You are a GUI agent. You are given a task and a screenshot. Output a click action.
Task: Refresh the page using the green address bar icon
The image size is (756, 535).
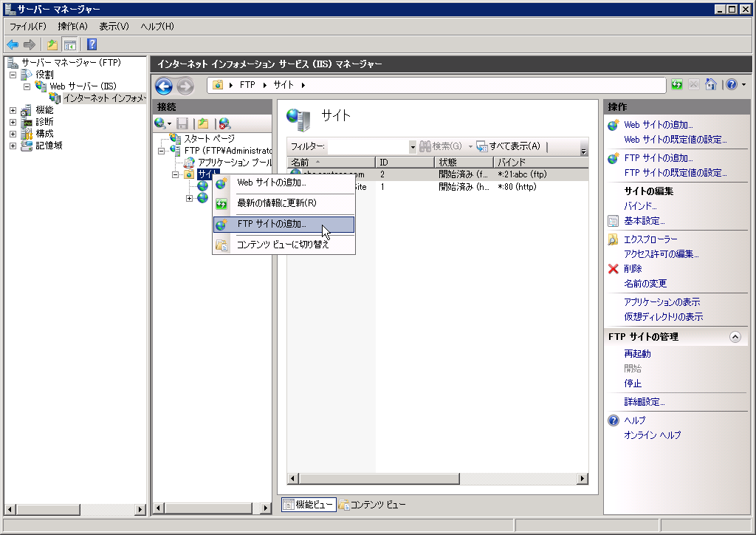tap(677, 85)
